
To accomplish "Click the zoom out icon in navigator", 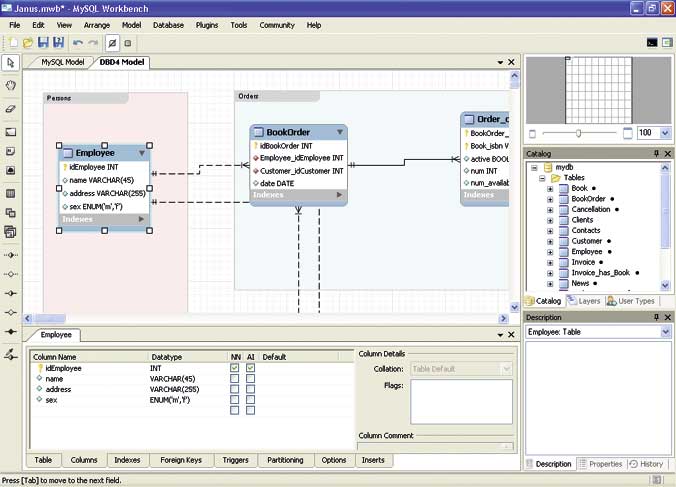I will coord(532,134).
